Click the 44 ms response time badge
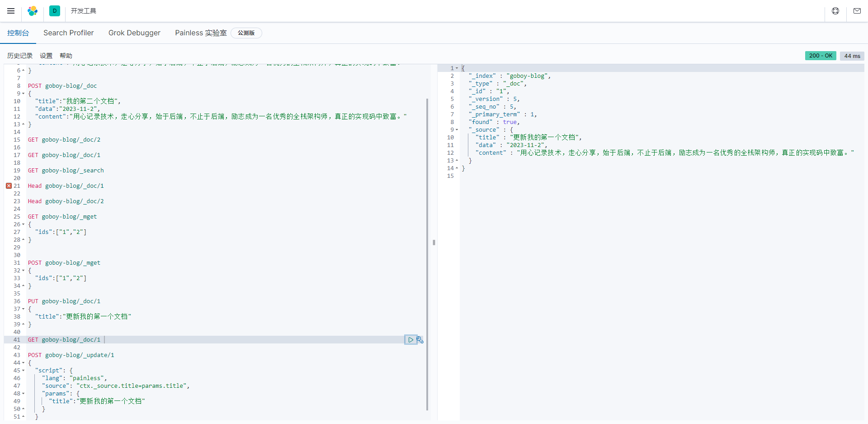The width and height of the screenshot is (868, 424). [852, 56]
